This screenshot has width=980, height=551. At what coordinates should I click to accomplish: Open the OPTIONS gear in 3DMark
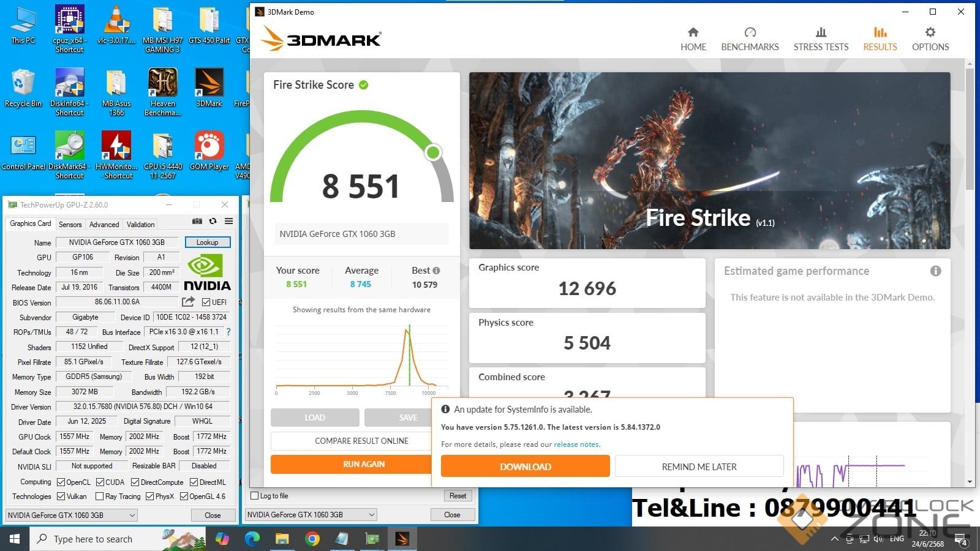pos(930,39)
